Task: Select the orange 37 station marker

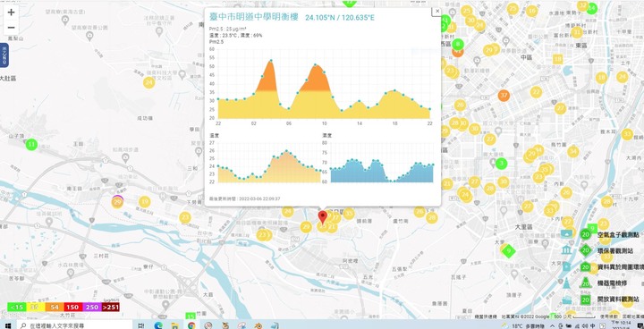Action: tap(504, 96)
